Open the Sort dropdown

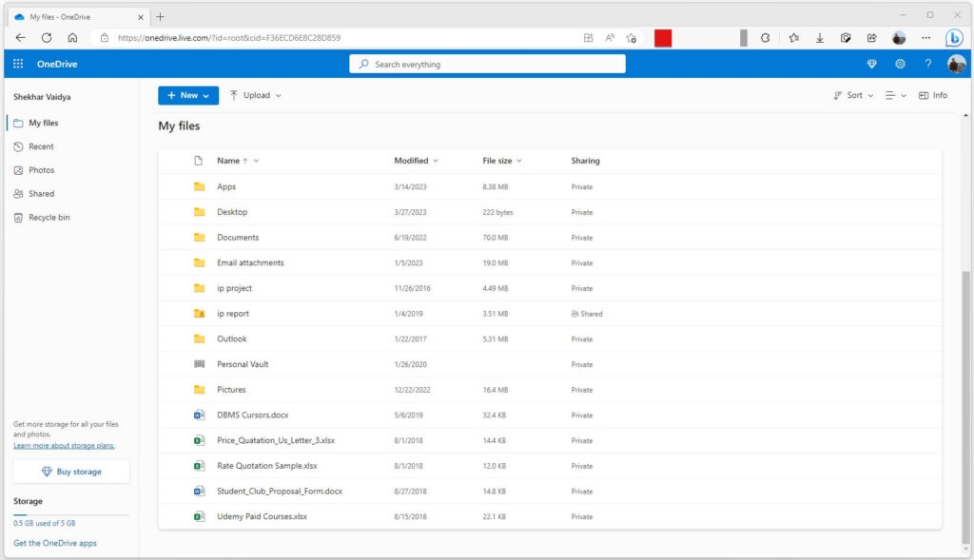point(853,96)
